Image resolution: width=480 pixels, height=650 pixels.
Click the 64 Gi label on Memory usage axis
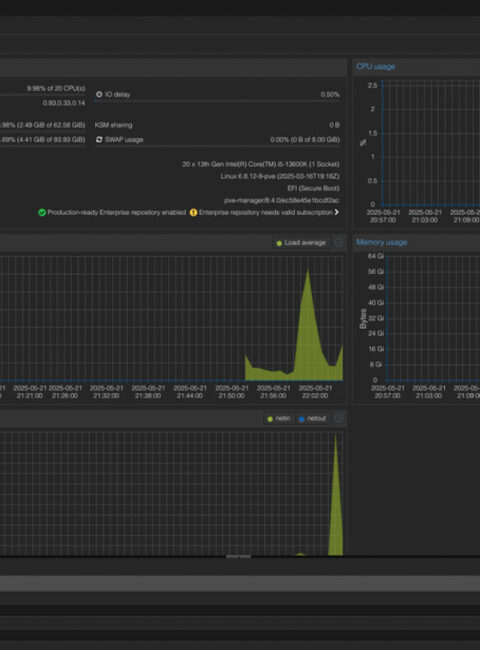[x=376, y=256]
